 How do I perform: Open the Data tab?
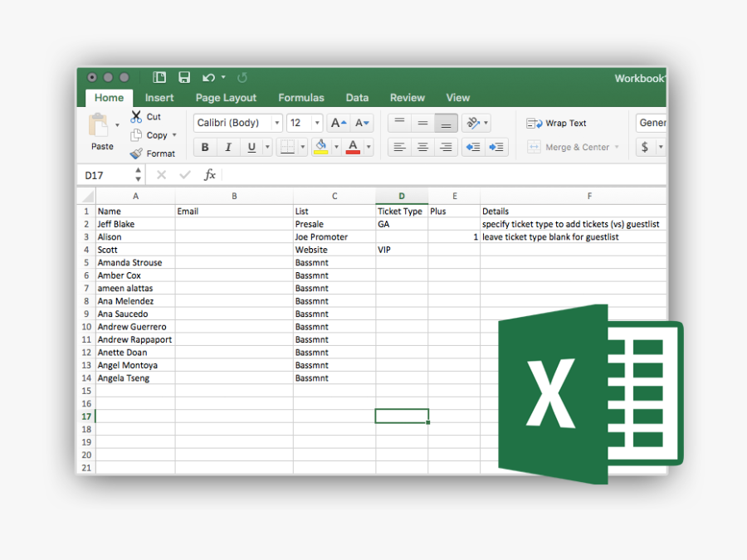(357, 98)
